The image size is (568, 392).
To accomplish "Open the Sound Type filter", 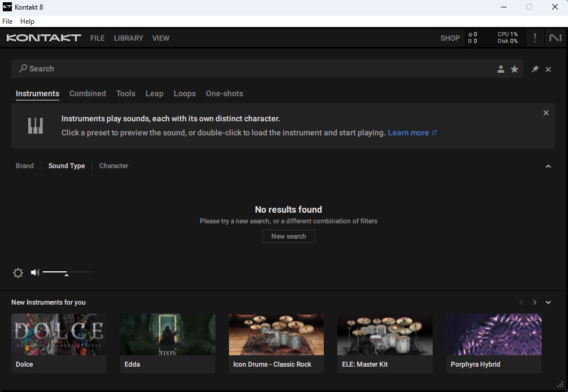I will pyautogui.click(x=67, y=166).
